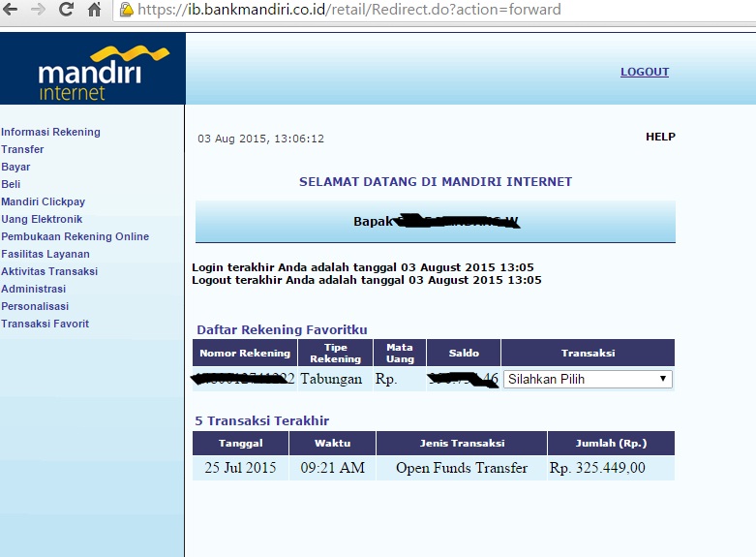Click the Saldo column header
The width and height of the screenshot is (756, 557).
464,353
